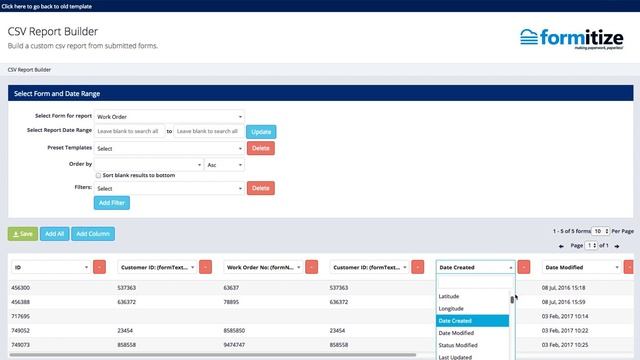Click the Work Order cell 78895
This screenshot has height=360, width=640.
pos(231,302)
